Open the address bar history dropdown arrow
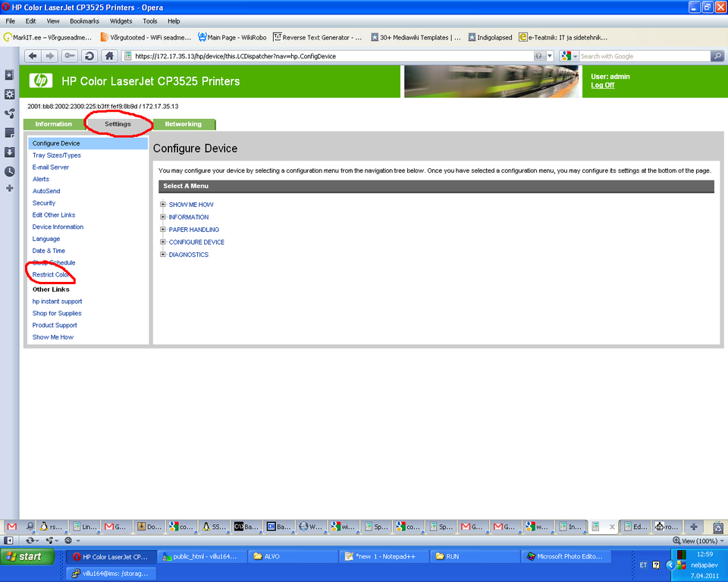The height and width of the screenshot is (582, 728). (x=551, y=56)
